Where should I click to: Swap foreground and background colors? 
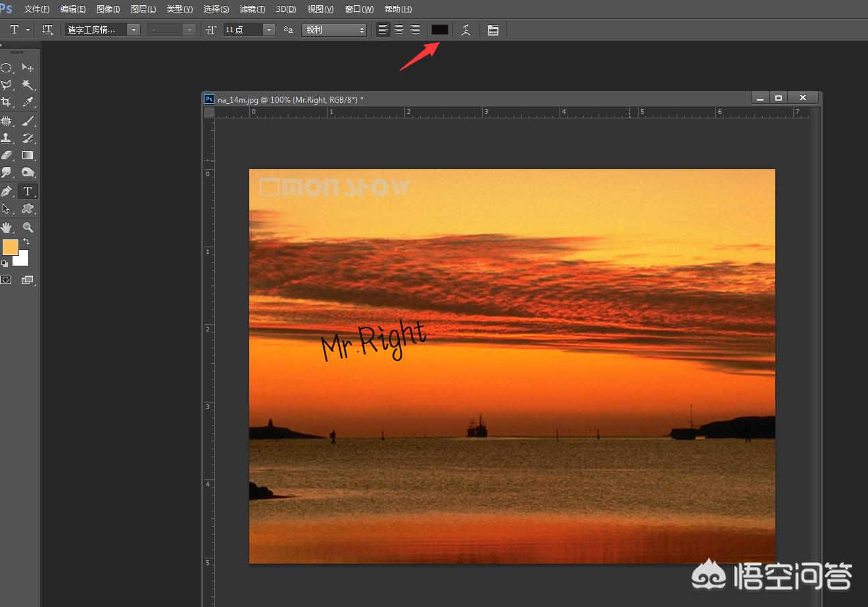coord(26,242)
